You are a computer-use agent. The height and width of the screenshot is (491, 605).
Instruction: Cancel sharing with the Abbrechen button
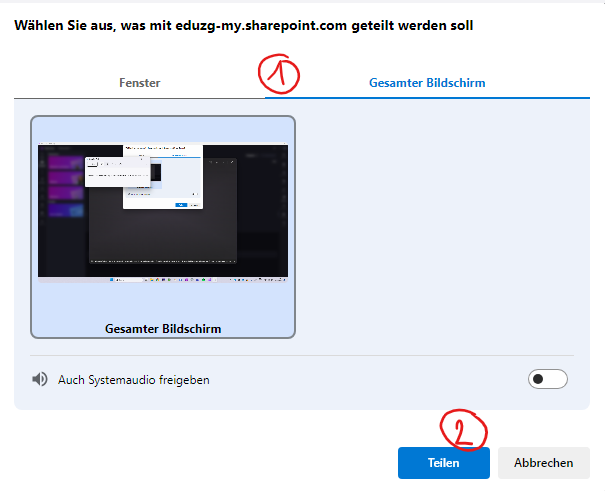pyautogui.click(x=543, y=462)
